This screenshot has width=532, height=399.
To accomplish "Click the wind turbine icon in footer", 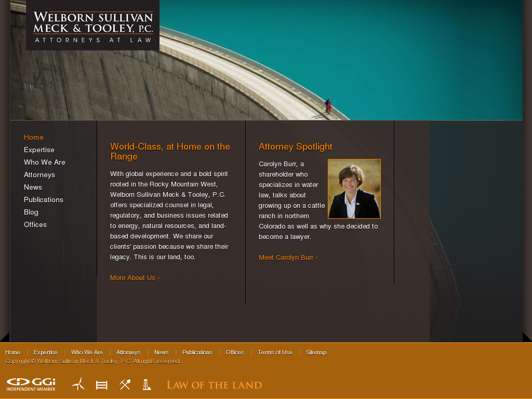I will pos(78,384).
